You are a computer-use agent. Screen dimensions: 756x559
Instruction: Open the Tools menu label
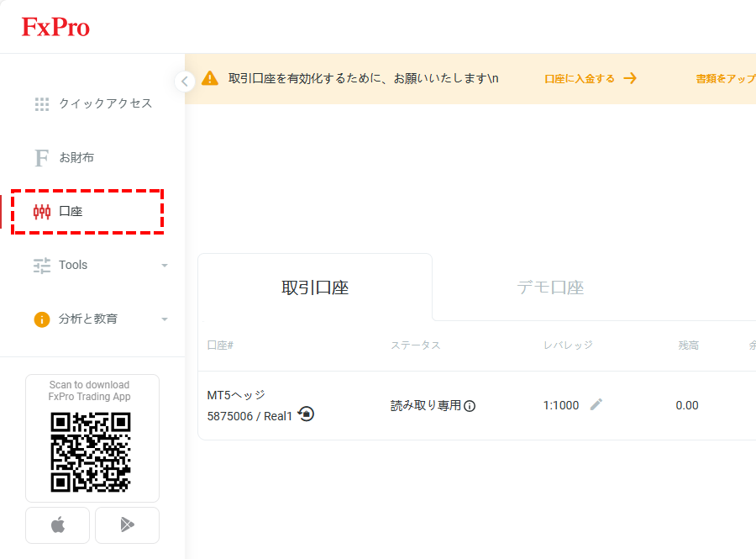73,265
